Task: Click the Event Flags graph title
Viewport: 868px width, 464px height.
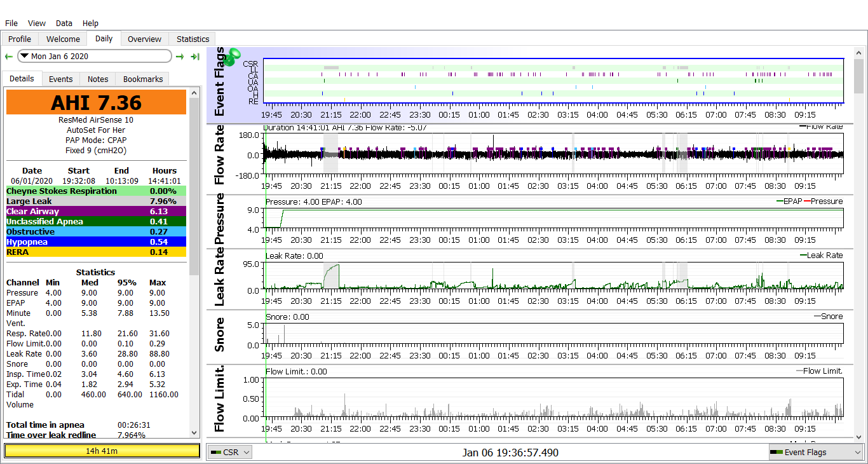Action: point(220,81)
